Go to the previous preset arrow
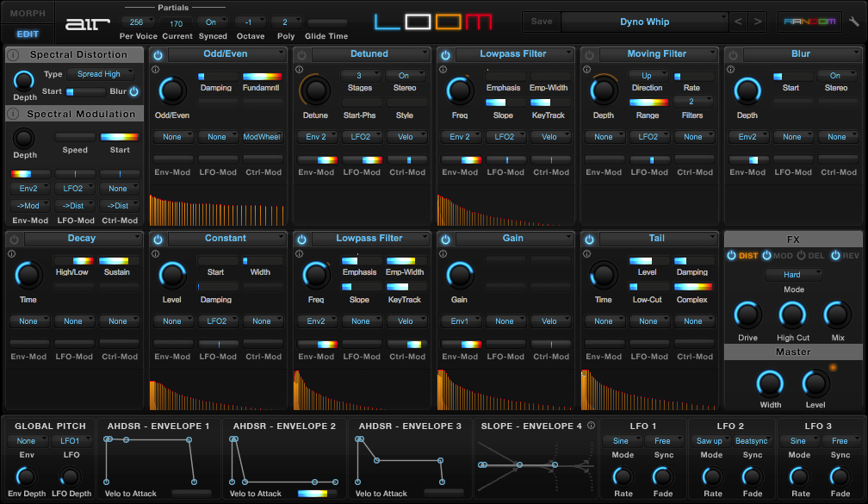The height and width of the screenshot is (504, 868). point(738,22)
